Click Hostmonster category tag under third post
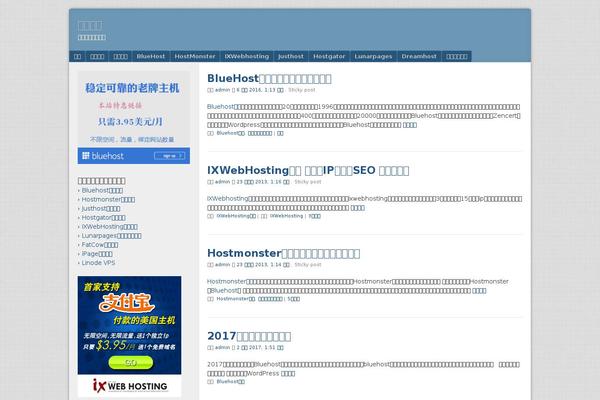Viewport: 600px width, 400px height. (x=236, y=299)
